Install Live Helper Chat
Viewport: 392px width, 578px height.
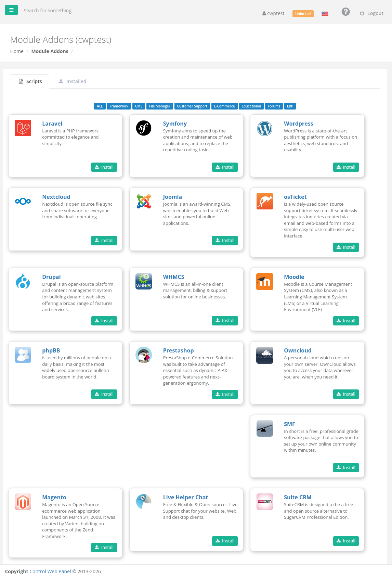[225, 541]
